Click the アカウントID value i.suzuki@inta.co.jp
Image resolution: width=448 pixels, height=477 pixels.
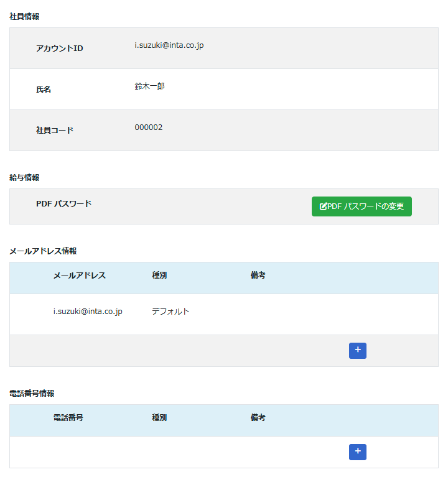[169, 45]
